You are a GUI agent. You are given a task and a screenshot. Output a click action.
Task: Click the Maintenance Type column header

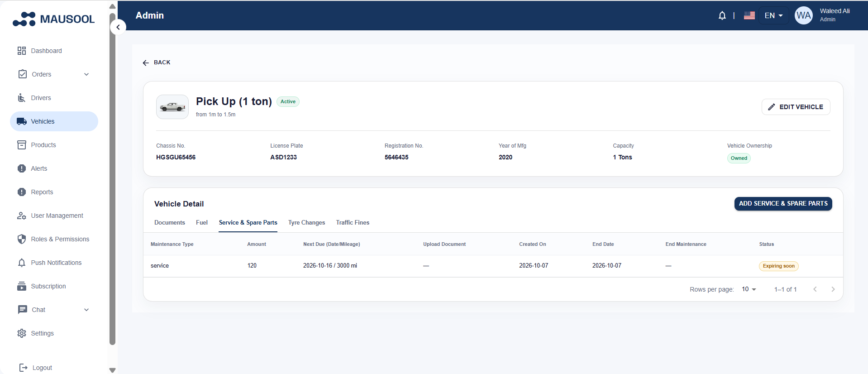(172, 244)
